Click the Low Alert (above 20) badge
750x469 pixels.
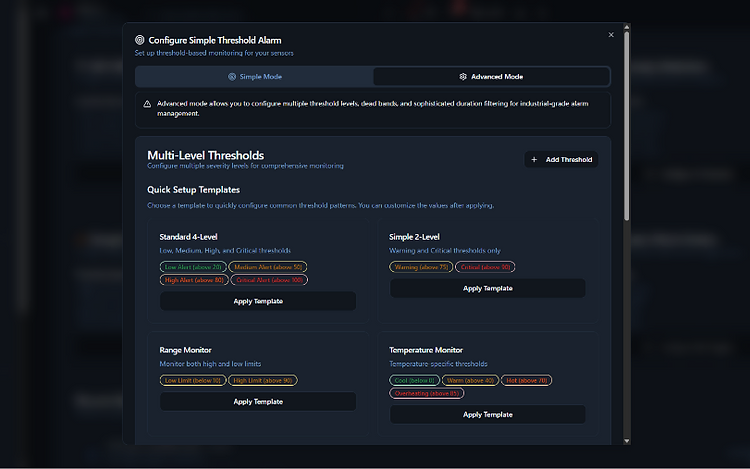tap(193, 267)
